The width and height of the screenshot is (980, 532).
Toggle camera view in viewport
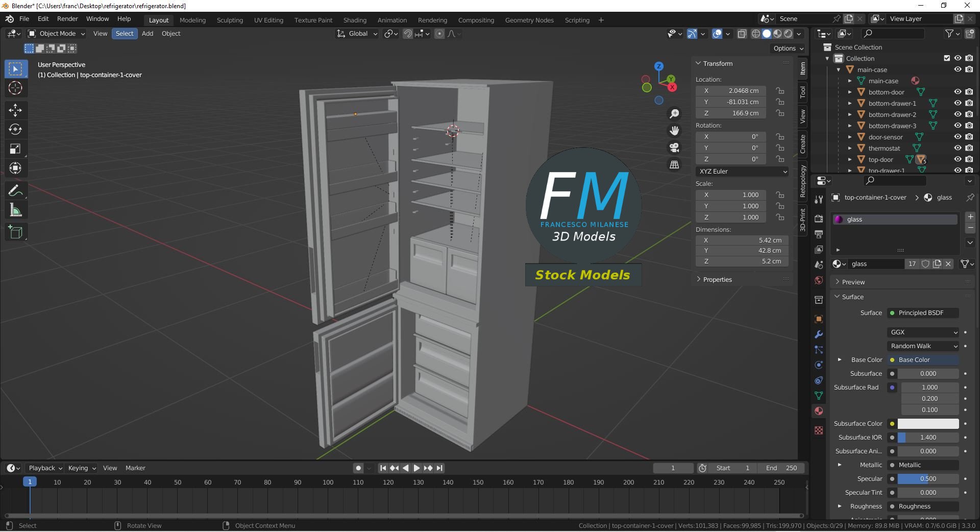pos(674,148)
